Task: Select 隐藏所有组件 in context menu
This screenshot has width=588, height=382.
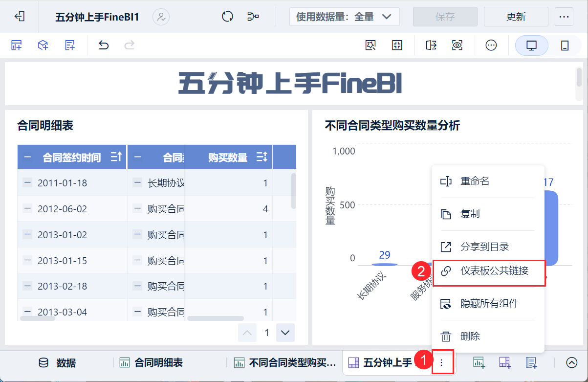Action: [x=488, y=303]
